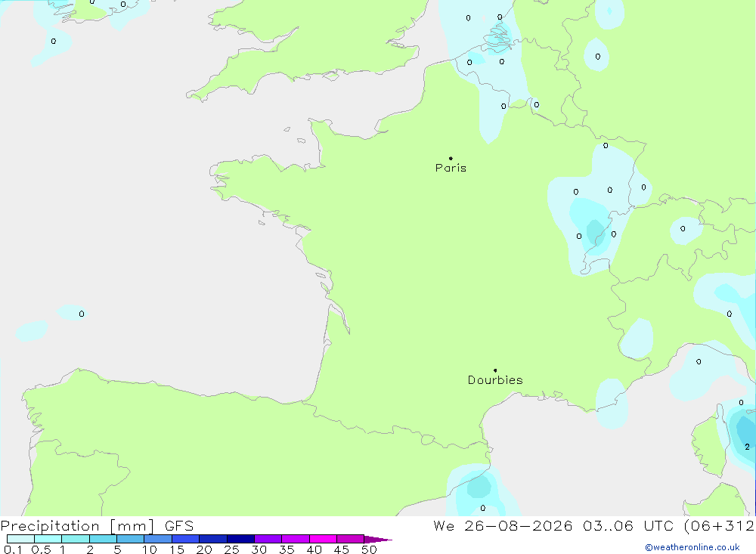Image resolution: width=756 pixels, height=554 pixels.
Task: Click the 10 mm blue legend swatch
Action: point(158,539)
